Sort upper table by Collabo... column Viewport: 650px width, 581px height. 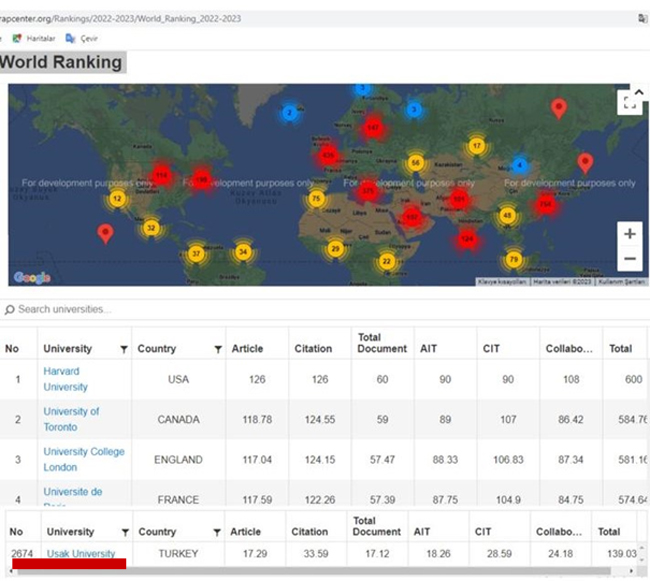tap(569, 349)
